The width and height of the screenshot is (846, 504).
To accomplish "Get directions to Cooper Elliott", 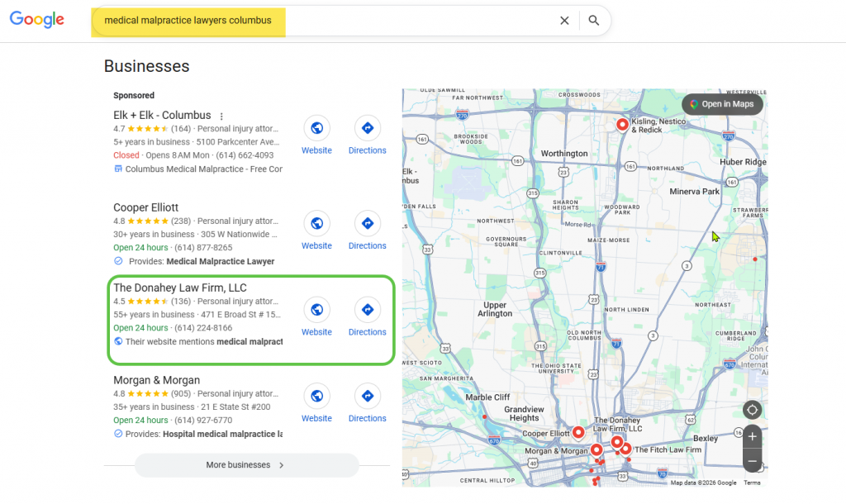I will (367, 223).
